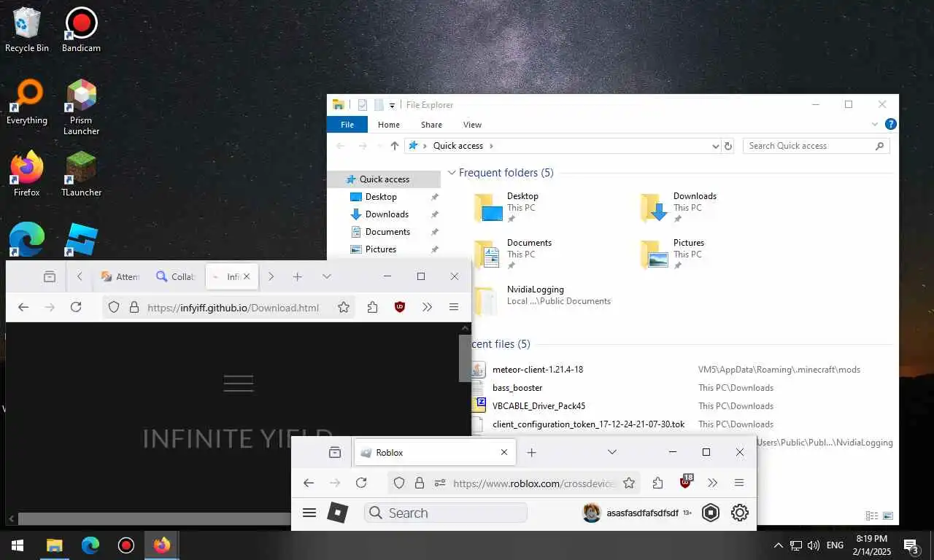
Task: Refresh the Quick access view in File Explorer
Action: click(727, 146)
